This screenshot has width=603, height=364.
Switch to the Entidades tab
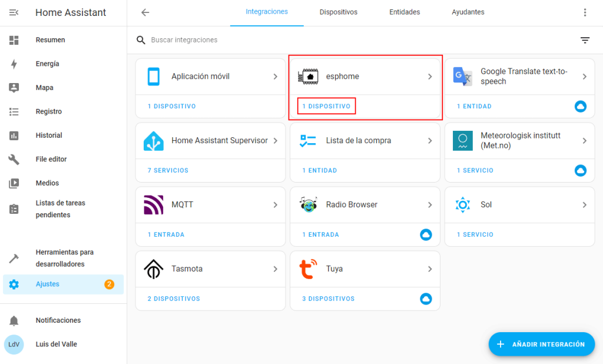pos(405,12)
